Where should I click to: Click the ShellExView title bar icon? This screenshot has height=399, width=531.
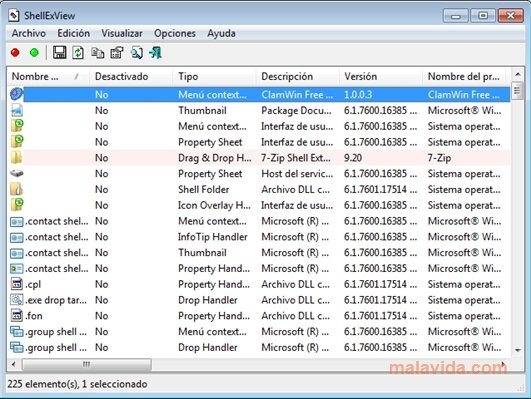click(14, 15)
